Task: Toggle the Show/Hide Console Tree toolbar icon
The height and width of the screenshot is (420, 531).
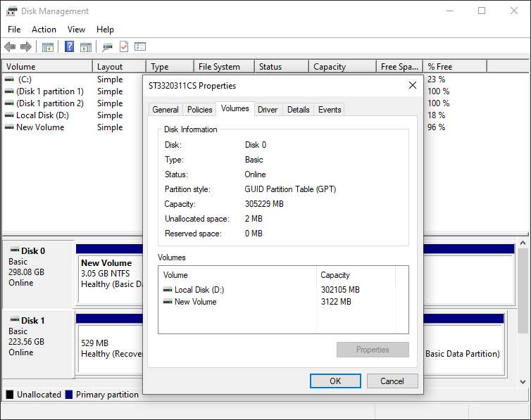Action: [48, 47]
